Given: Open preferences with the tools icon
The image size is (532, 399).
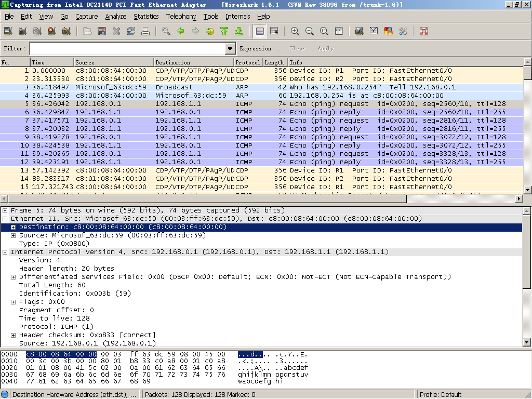Looking at the screenshot, I should [403, 31].
